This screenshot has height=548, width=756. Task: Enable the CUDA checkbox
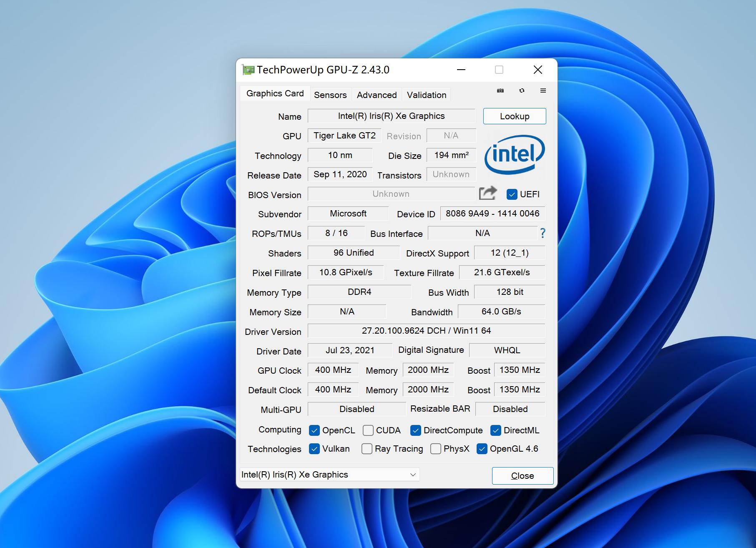click(368, 430)
